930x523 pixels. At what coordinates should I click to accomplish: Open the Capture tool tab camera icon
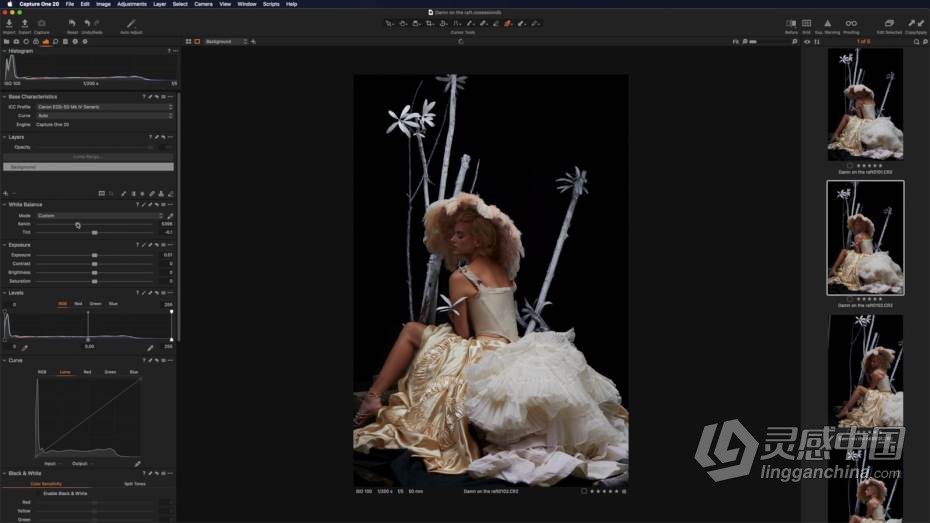click(16, 42)
